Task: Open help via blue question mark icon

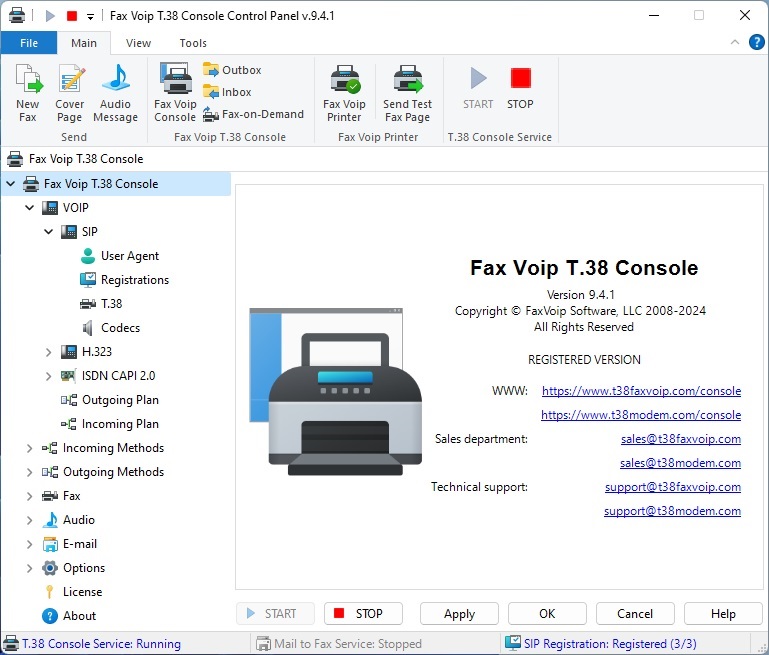Action: click(x=757, y=43)
